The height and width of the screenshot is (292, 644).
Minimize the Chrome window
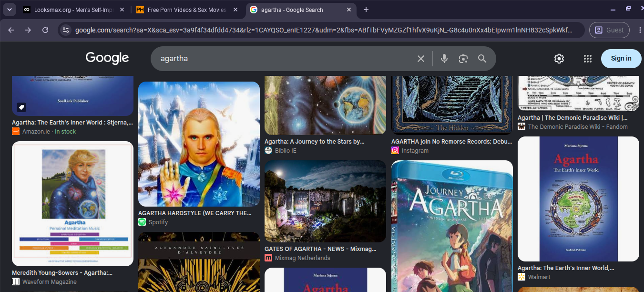pos(613,9)
